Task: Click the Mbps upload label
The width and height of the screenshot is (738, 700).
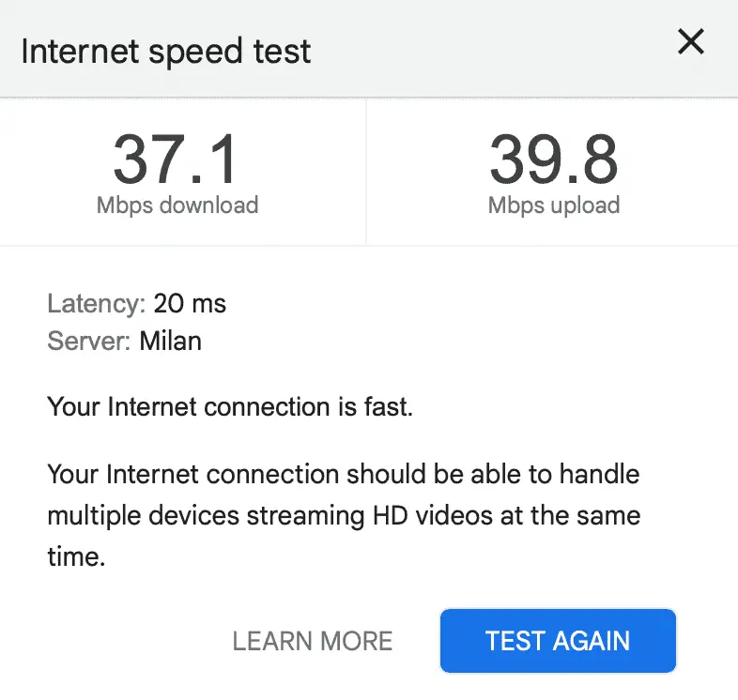Action: point(554,205)
